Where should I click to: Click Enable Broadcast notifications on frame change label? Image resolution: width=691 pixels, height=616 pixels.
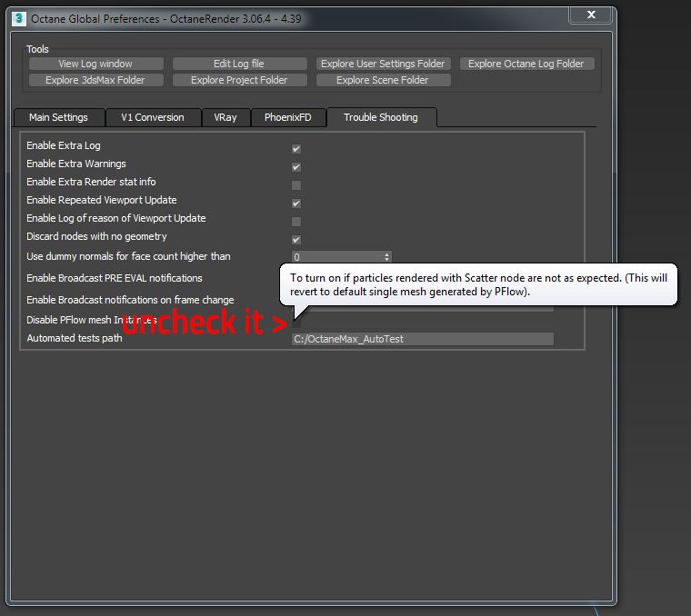130,300
